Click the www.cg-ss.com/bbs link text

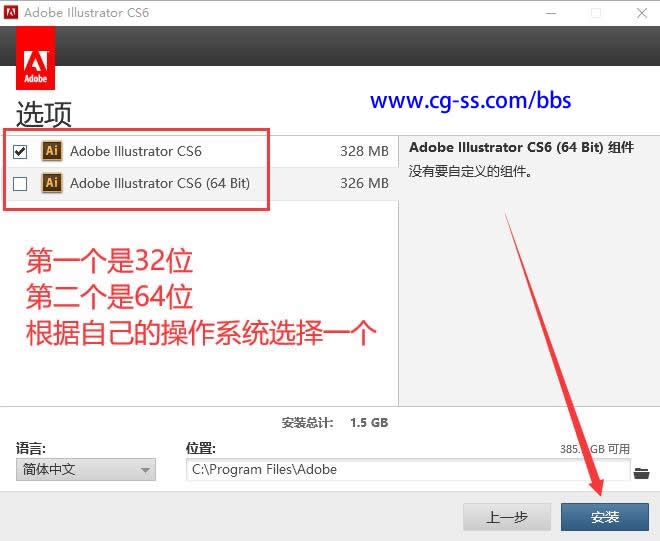[x=471, y=101]
